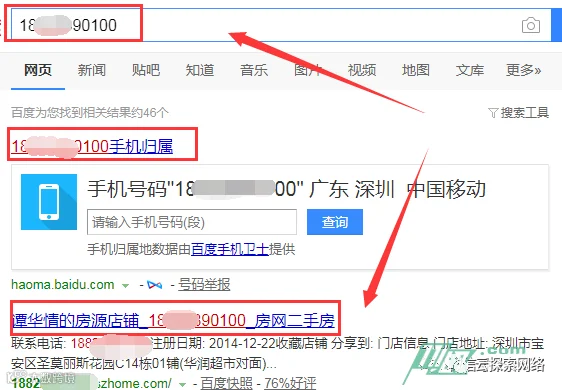
Task: Click the 查询 button
Action: (x=335, y=222)
